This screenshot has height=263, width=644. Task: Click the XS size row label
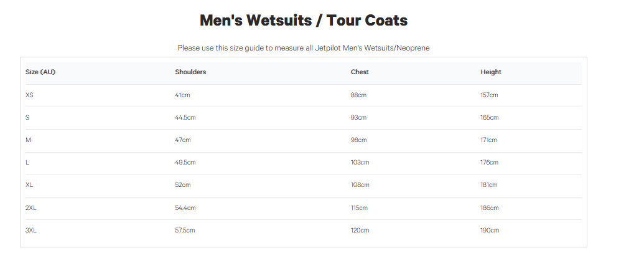(x=30, y=95)
